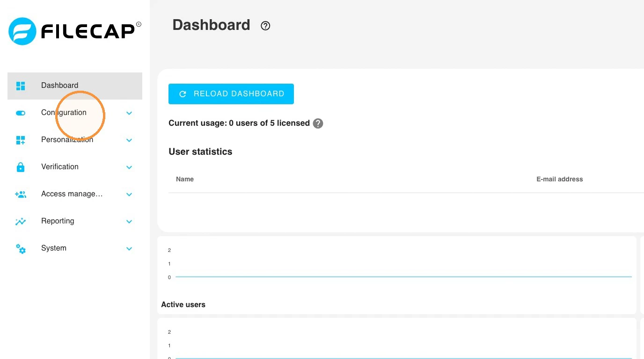Expand the System chevron
Viewport: 644px width, 359px height.
point(129,249)
